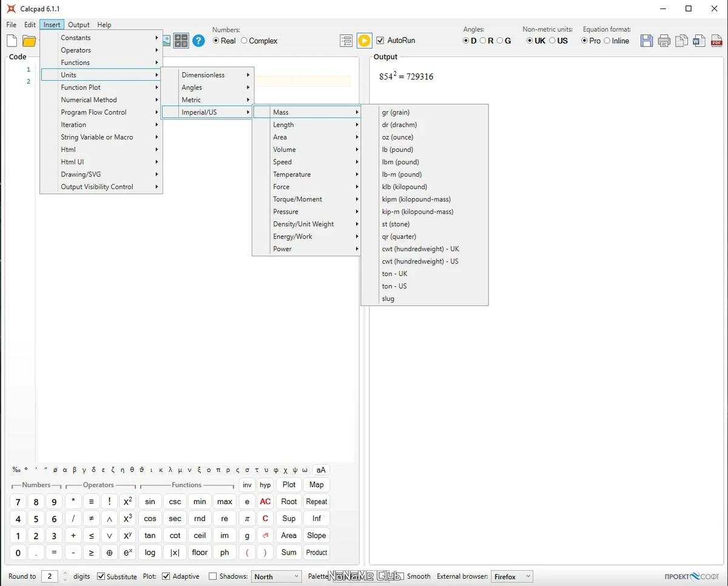This screenshot has width=728, height=586.
Task: Set angles to G gradians
Action: click(504, 41)
